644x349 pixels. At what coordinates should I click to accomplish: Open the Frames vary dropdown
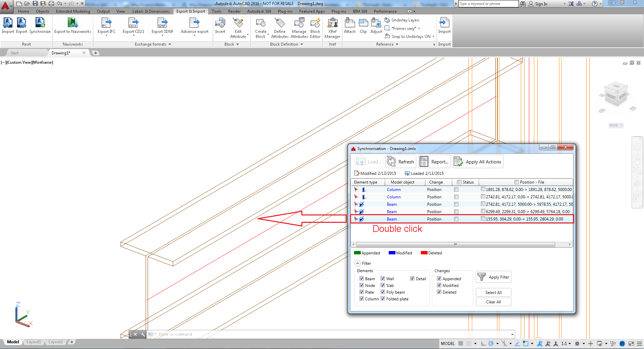419,29
